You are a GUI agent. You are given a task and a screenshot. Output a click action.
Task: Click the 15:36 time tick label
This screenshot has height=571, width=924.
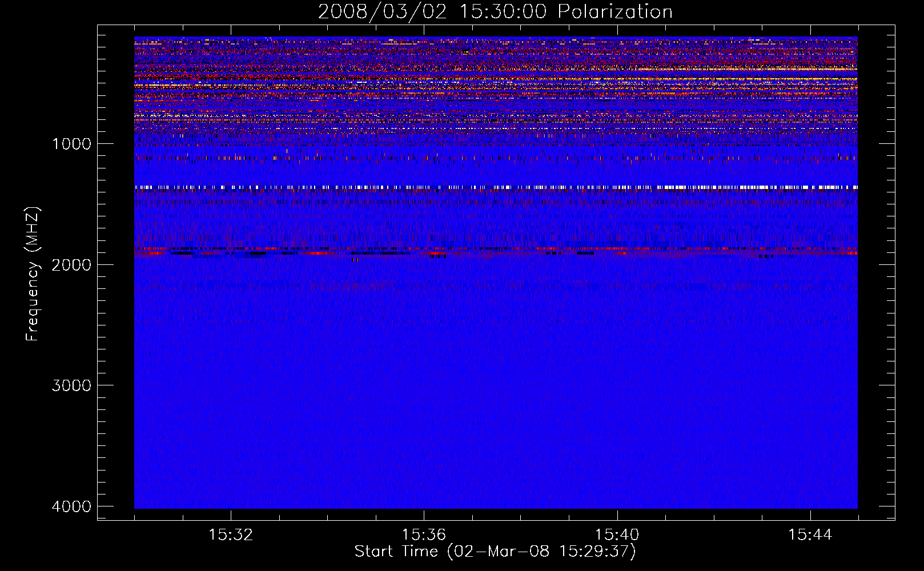coord(424,535)
